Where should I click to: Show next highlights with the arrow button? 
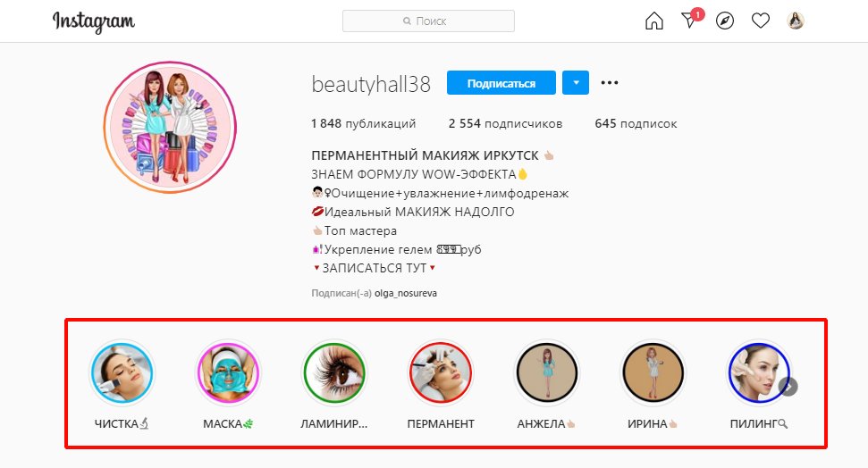coord(788,387)
